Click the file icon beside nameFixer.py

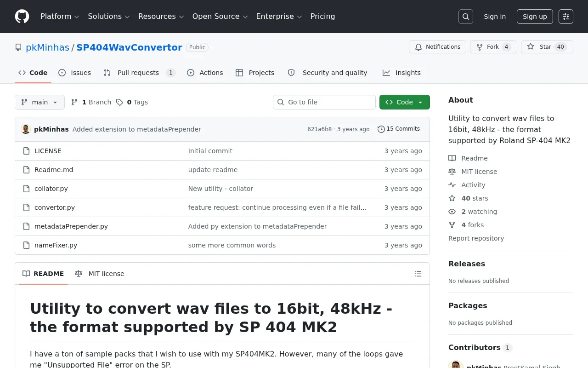click(27, 245)
